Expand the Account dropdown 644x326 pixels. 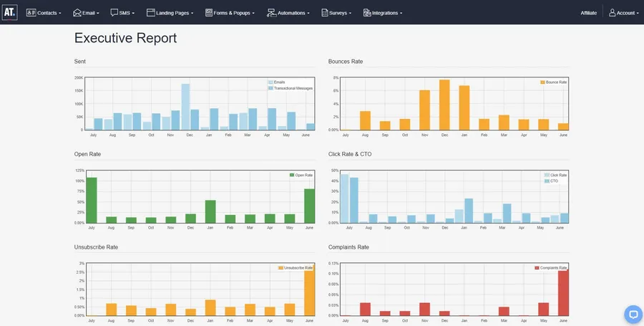click(x=624, y=13)
